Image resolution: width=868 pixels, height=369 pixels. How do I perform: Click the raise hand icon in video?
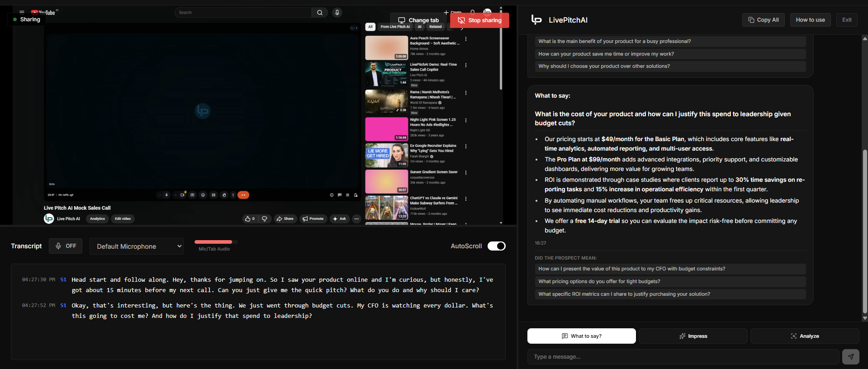click(224, 195)
